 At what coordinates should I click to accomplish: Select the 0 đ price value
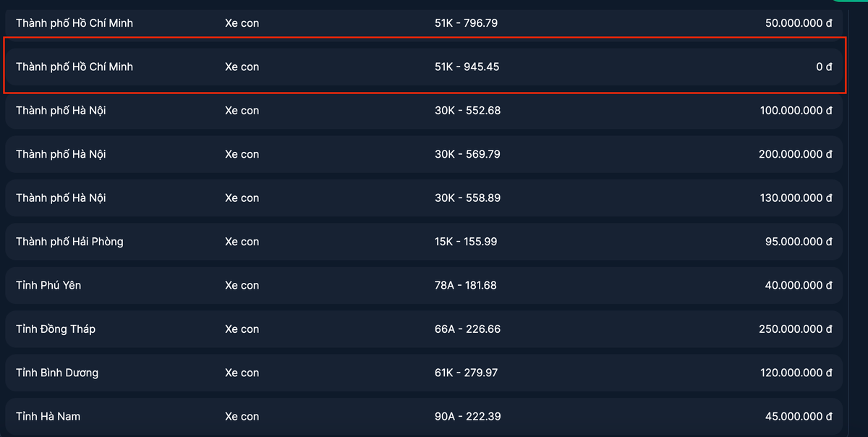click(824, 67)
